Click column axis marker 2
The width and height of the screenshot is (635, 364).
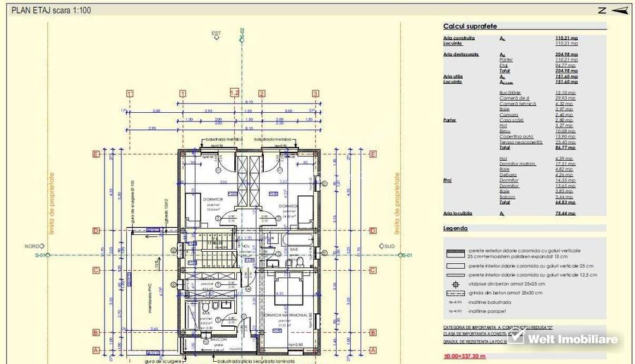click(262, 94)
